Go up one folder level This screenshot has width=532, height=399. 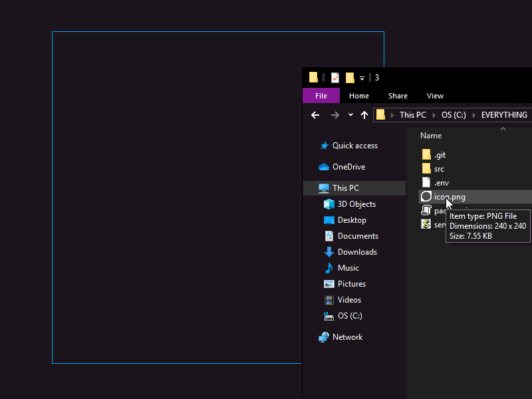[x=364, y=115]
